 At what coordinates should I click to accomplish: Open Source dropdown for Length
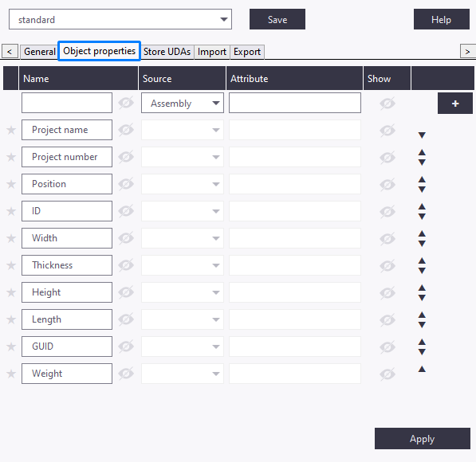pos(183,319)
